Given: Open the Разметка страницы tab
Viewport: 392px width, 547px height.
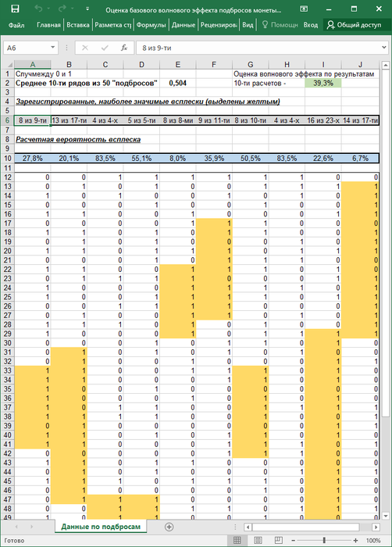Looking at the screenshot, I should tap(113, 25).
